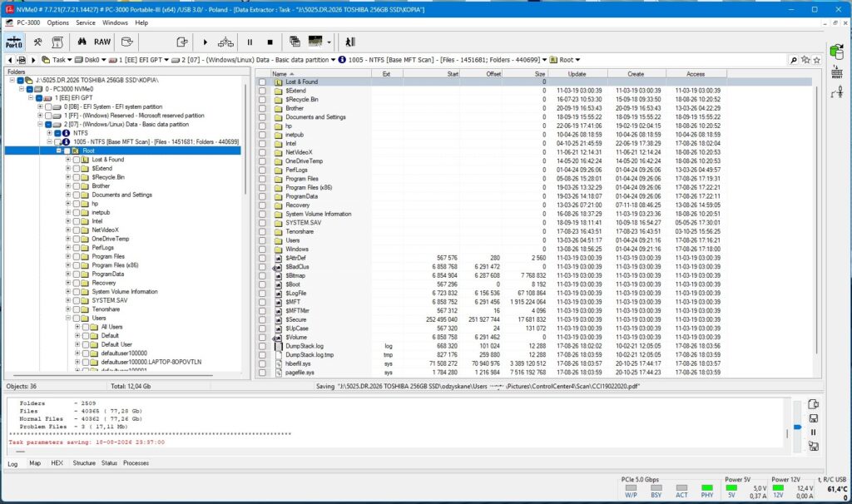The height and width of the screenshot is (504, 852).
Task: Click the Port 0 toolbar icon
Action: click(x=13, y=42)
